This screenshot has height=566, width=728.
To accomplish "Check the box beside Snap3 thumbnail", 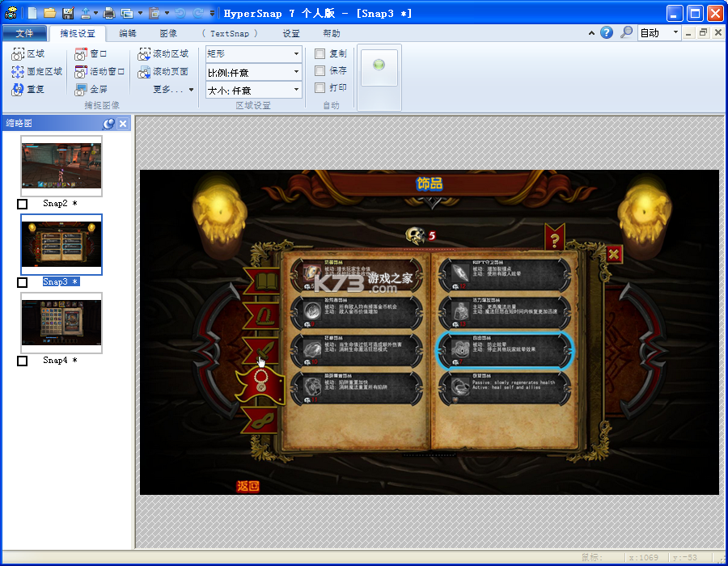I will pos(22,282).
